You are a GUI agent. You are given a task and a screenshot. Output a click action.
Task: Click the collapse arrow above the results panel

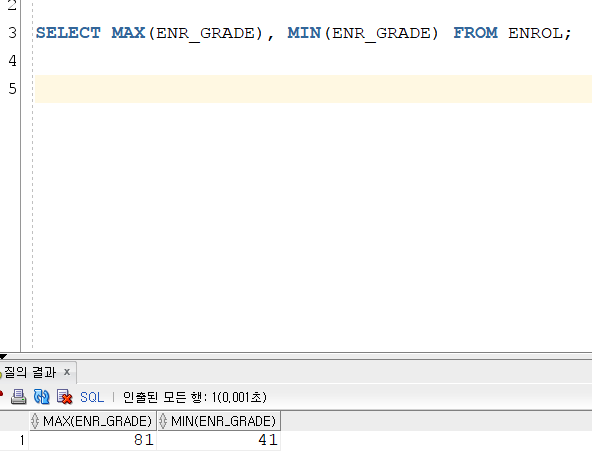point(3,356)
